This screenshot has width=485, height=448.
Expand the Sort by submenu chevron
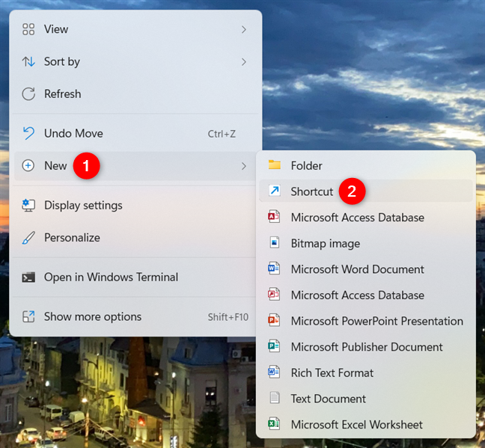click(244, 62)
